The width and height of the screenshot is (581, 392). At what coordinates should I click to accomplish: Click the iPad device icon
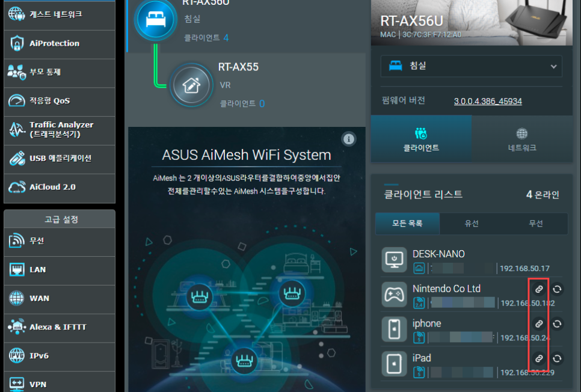click(x=395, y=364)
